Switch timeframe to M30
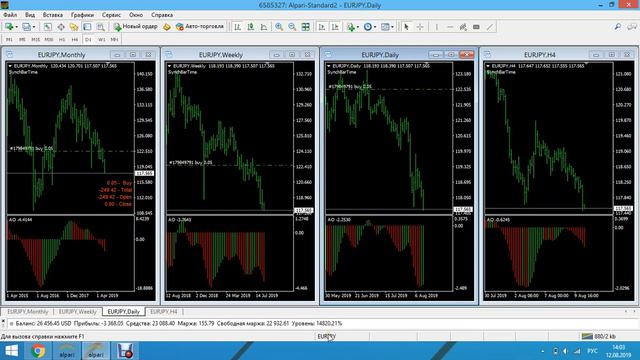640x360 pixels. coord(49,40)
